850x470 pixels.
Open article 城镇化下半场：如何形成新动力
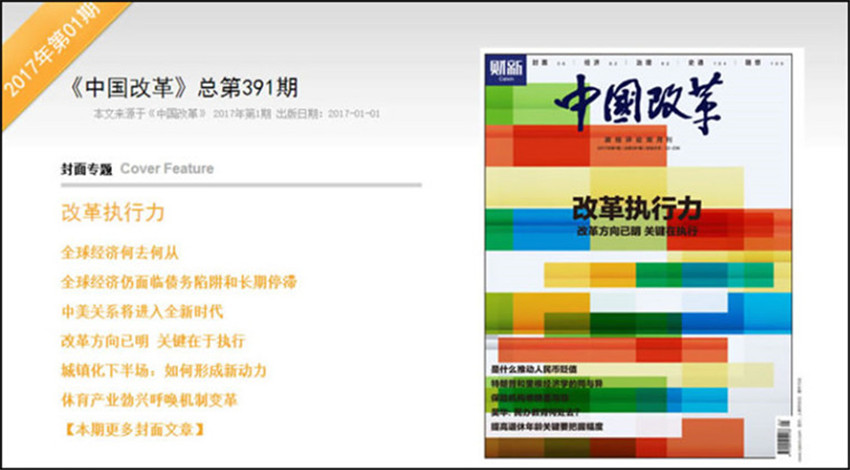tap(164, 371)
